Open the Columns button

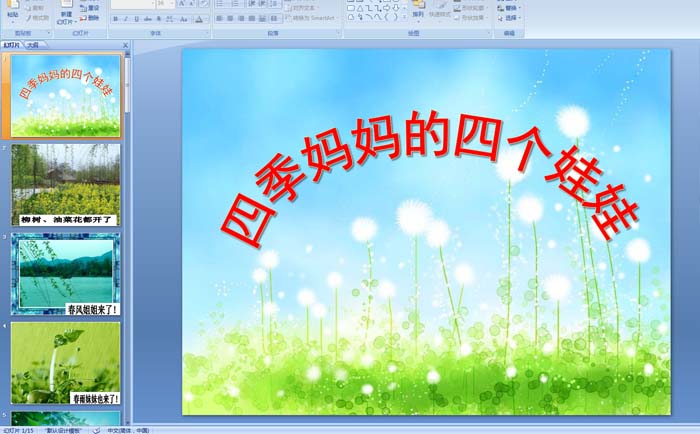[x=275, y=18]
